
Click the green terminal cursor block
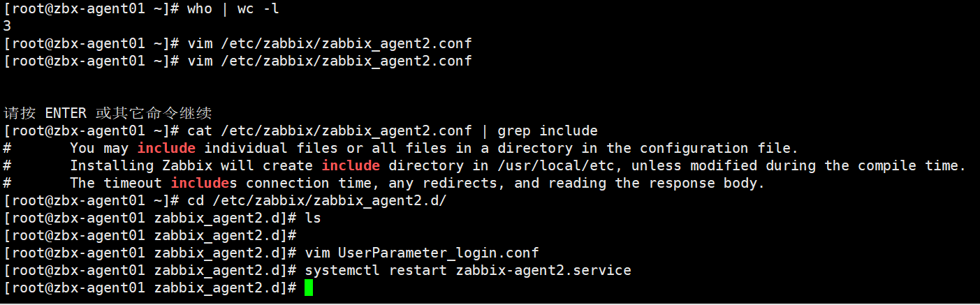pos(309,288)
